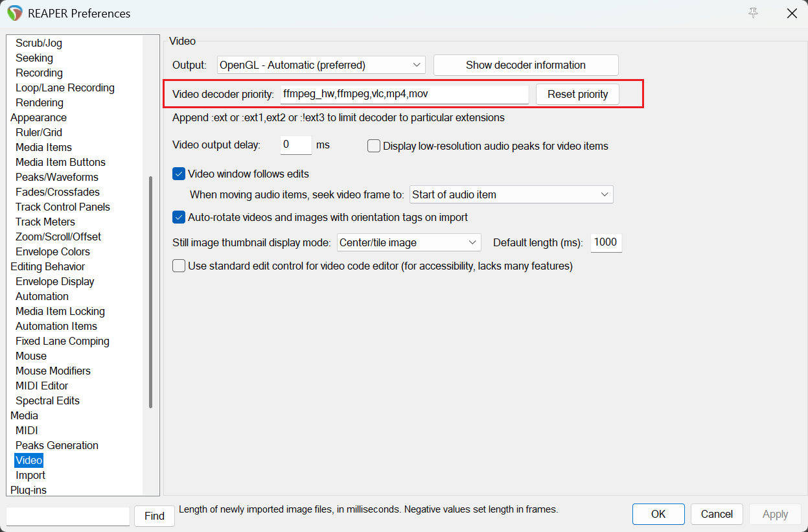Uncheck Video window follows edits
Image resolution: width=808 pixels, height=532 pixels.
pos(179,174)
